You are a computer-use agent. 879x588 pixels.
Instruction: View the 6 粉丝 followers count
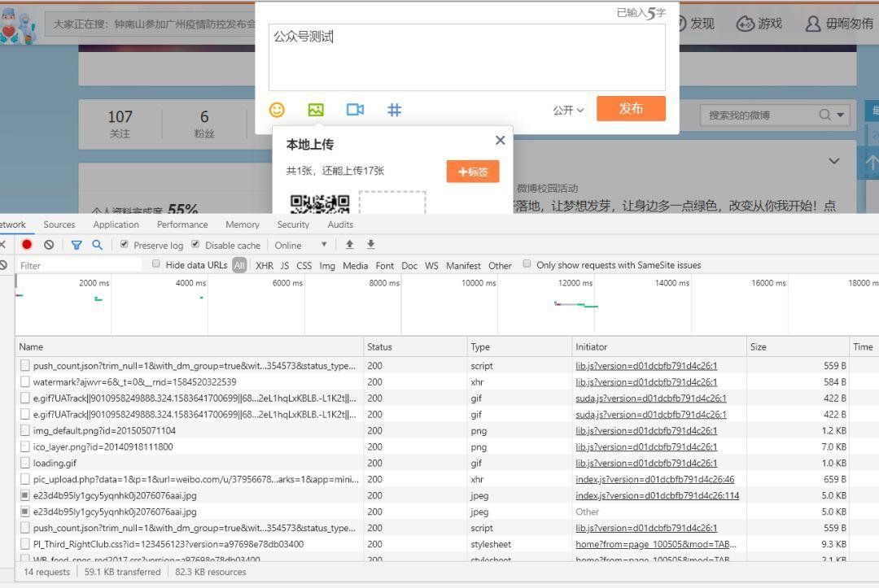click(x=204, y=124)
